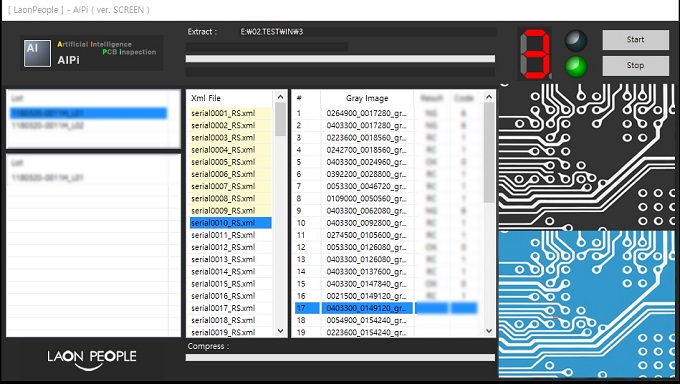The width and height of the screenshot is (680, 384).
Task: Click the Compress progress bar
Action: (340, 358)
